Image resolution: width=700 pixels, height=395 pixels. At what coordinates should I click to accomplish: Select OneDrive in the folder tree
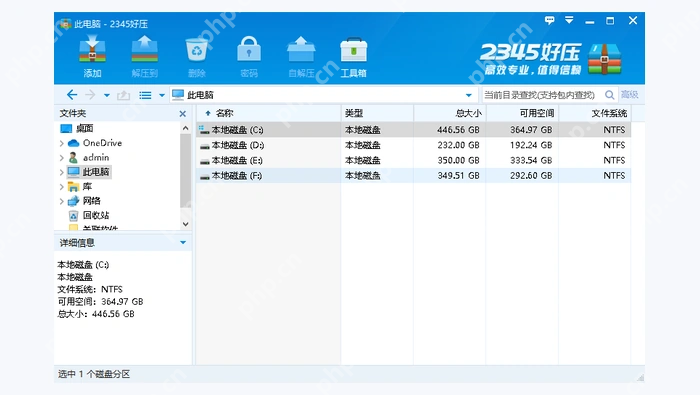click(102, 143)
